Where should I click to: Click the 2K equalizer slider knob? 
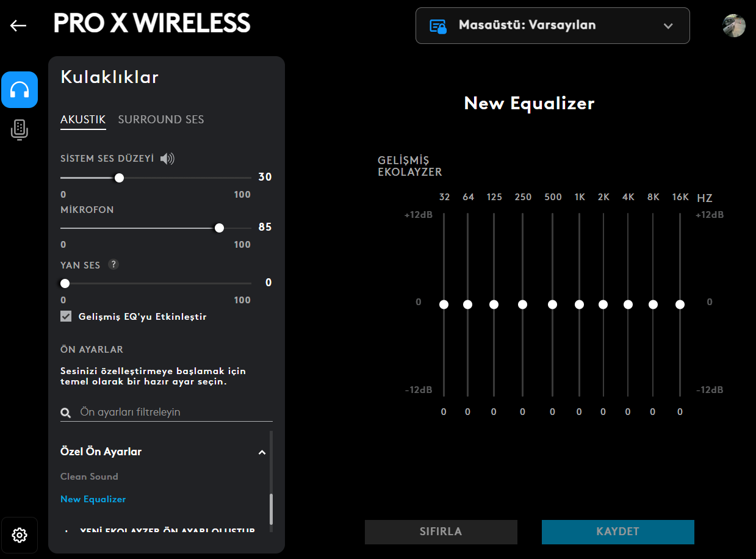[603, 304]
